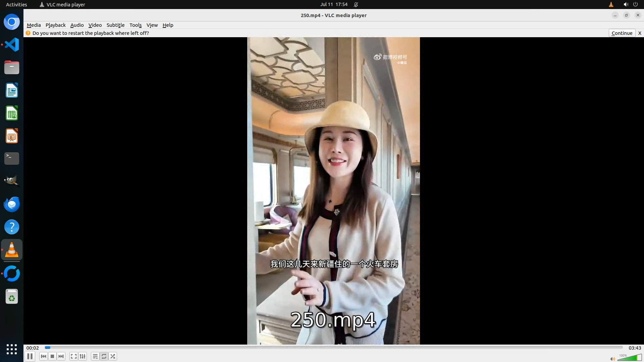Toggle loop repeat mode
Image resolution: width=644 pixels, height=362 pixels.
104,356
